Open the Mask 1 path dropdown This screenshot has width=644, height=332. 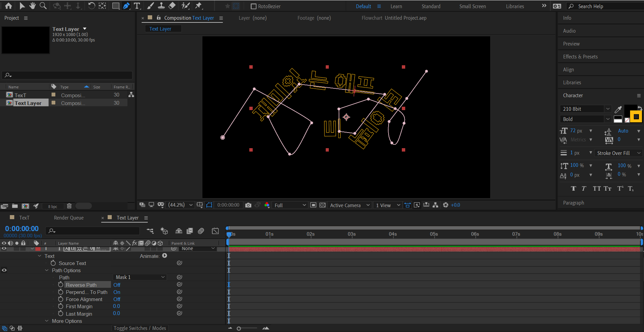pos(140,277)
